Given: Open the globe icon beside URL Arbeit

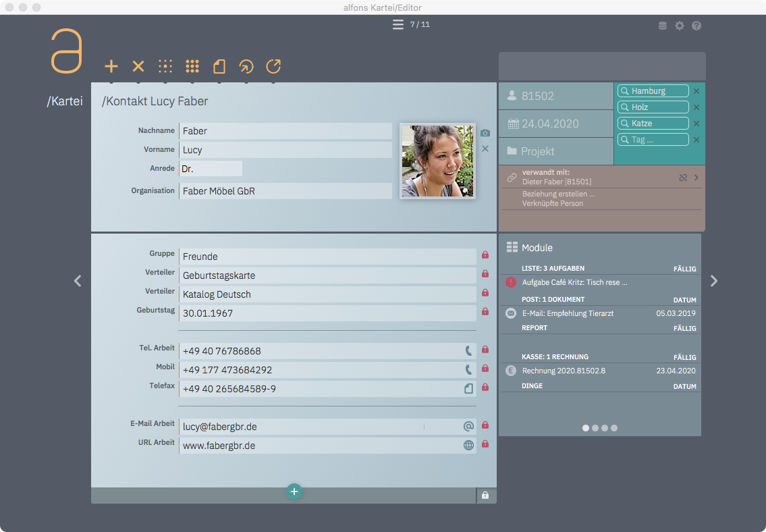Looking at the screenshot, I should (468, 445).
